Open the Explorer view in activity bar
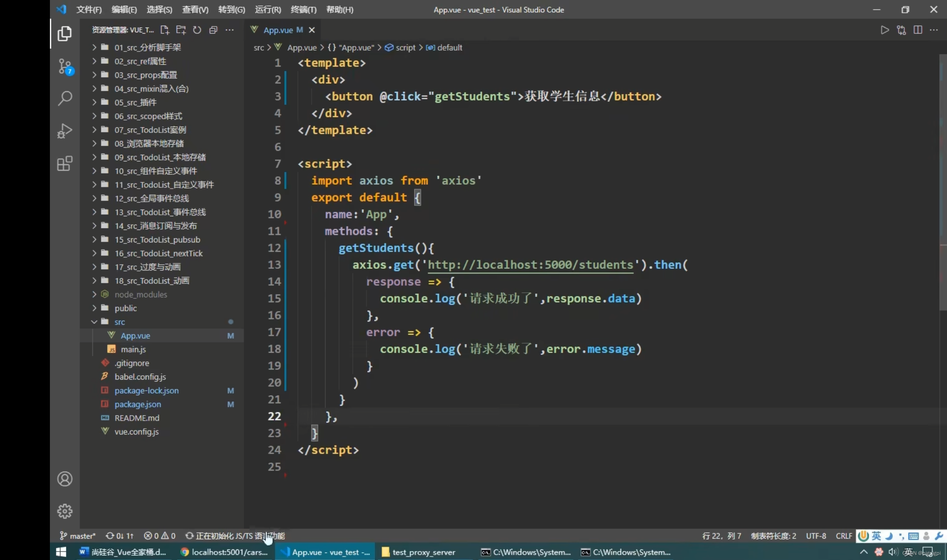The image size is (947, 560). click(65, 34)
